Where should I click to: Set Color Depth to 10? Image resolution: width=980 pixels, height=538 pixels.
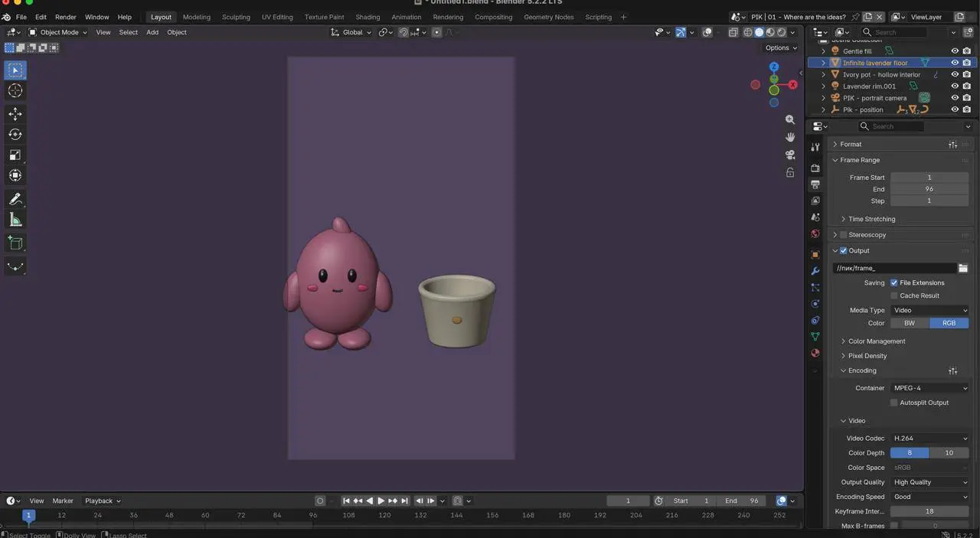click(949, 453)
